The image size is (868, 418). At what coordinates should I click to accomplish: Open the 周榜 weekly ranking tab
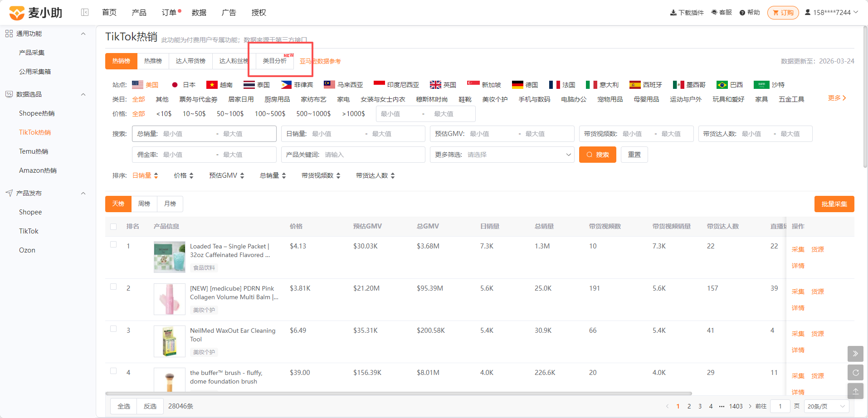coord(144,204)
